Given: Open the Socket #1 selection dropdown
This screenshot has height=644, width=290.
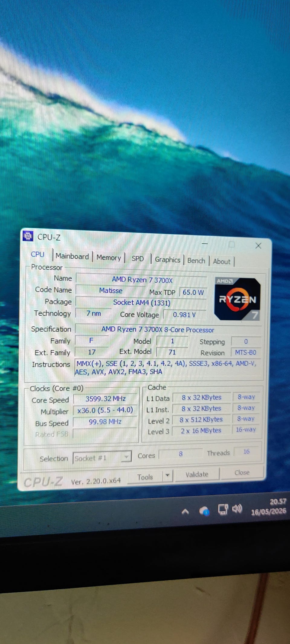Looking at the screenshot, I should pyautogui.click(x=102, y=458).
